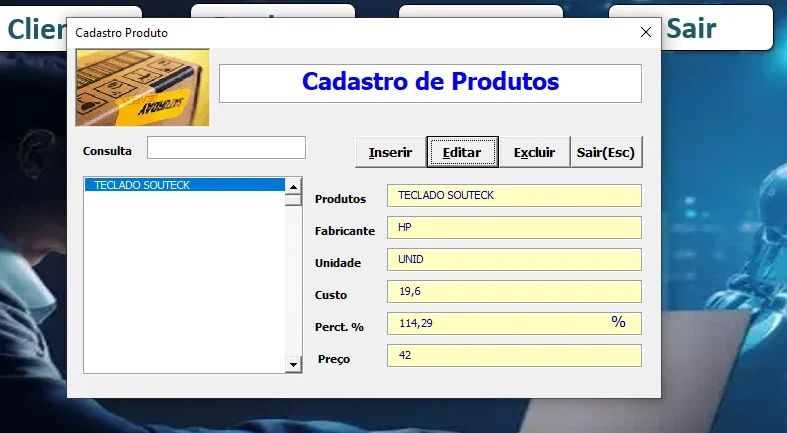The width and height of the screenshot is (787, 433).
Task: Click the Cadastro de Produtos title banner
Action: (x=430, y=83)
